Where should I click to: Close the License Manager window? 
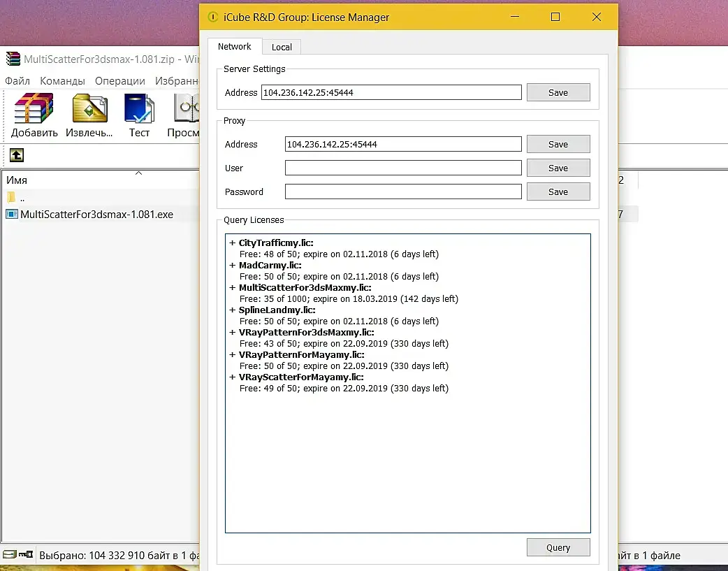pyautogui.click(x=597, y=17)
